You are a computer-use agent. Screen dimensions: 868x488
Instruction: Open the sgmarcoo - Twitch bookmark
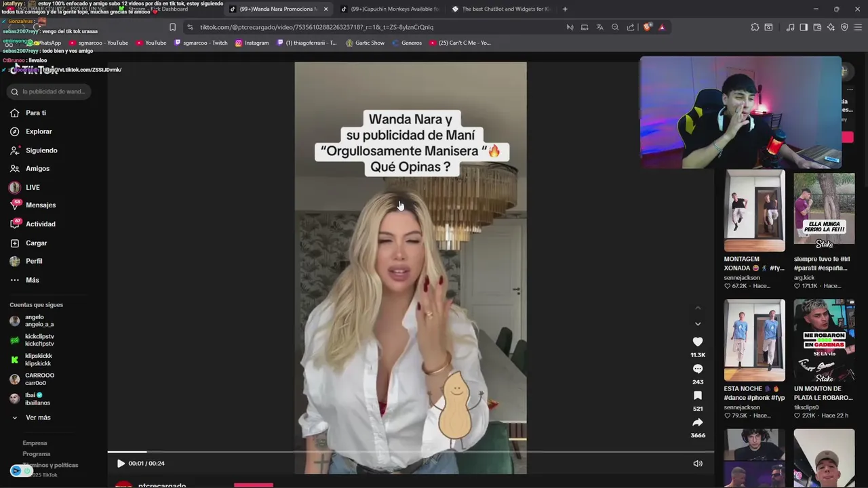[x=201, y=43]
